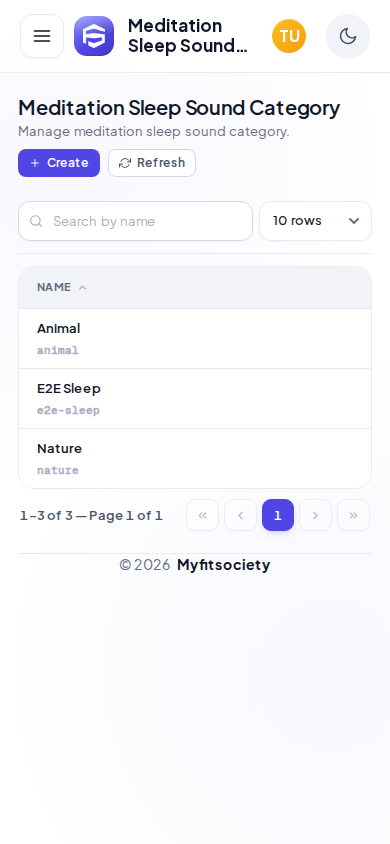Click the Myfitsociety app logo icon
The width and height of the screenshot is (390, 844).
pos(94,36)
